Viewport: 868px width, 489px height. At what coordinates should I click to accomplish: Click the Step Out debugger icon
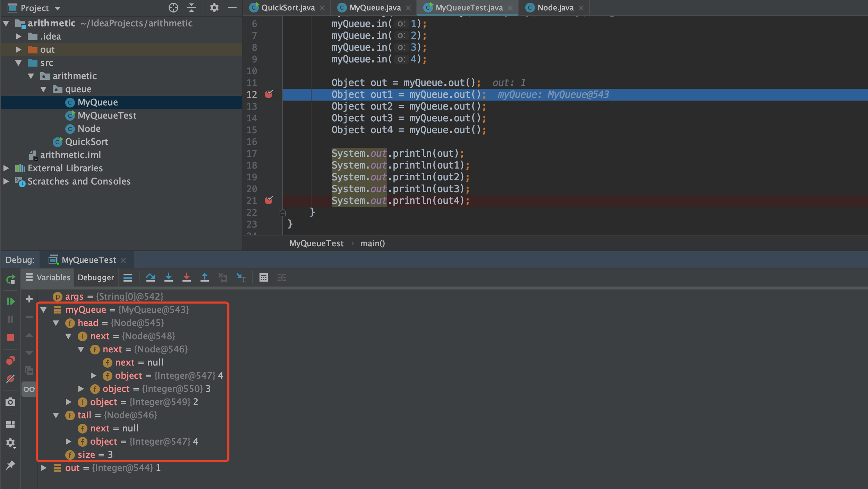point(205,277)
